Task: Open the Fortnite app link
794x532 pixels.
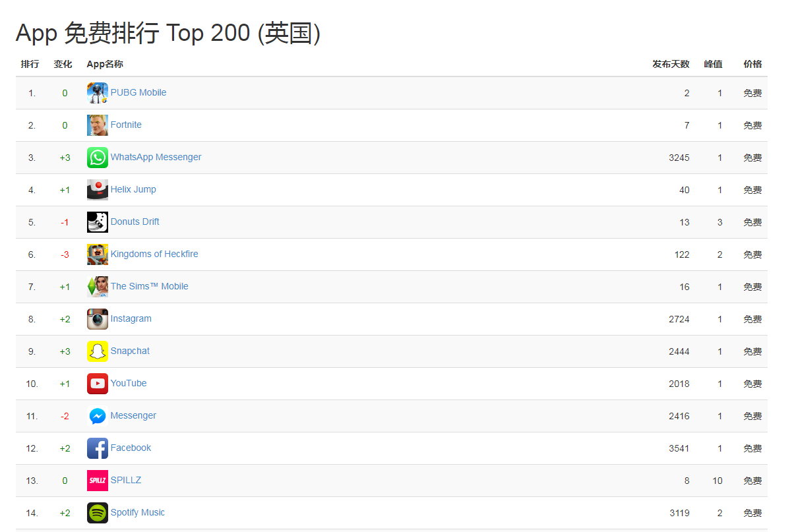Action: click(x=126, y=125)
